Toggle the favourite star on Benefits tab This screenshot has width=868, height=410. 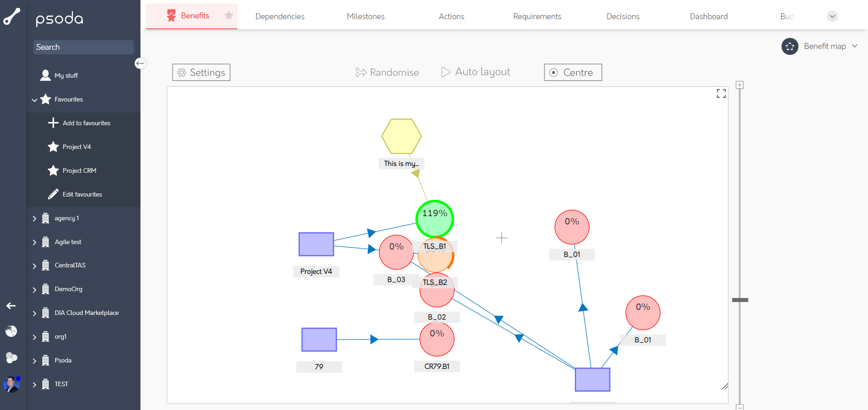click(x=229, y=16)
